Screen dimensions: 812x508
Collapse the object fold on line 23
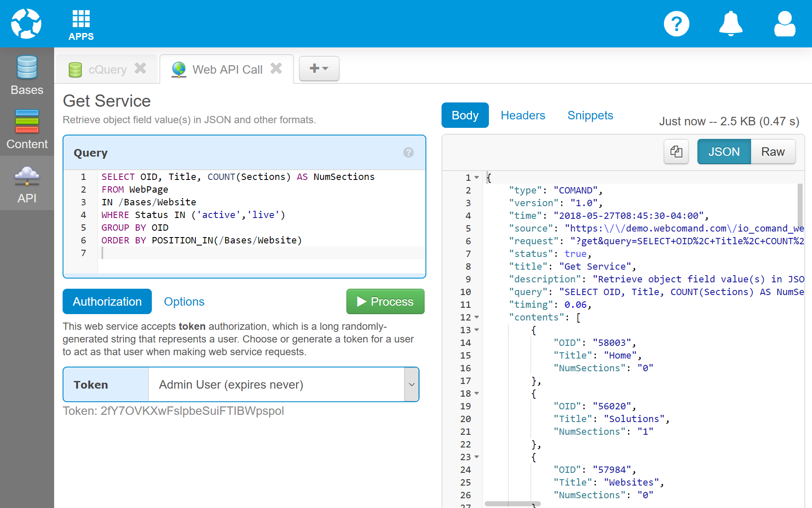(477, 457)
